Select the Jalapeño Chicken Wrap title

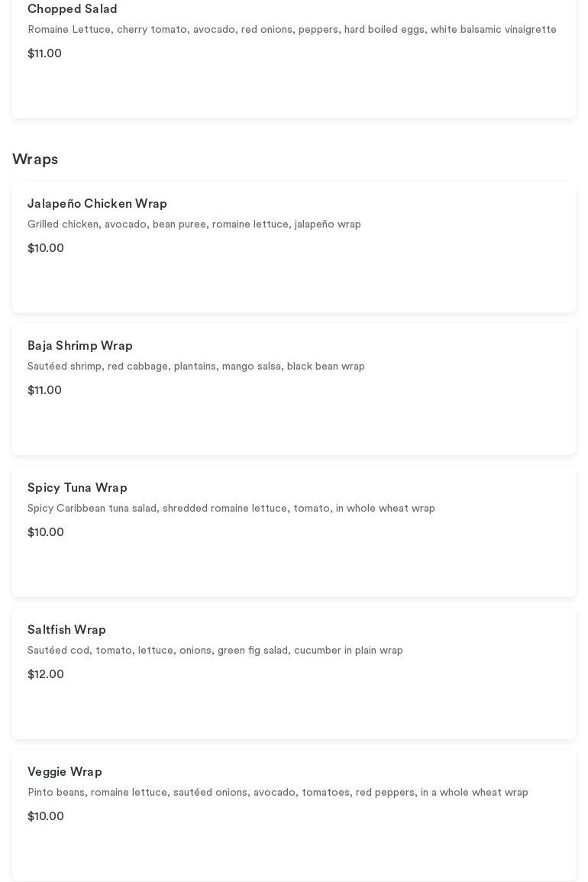97,204
